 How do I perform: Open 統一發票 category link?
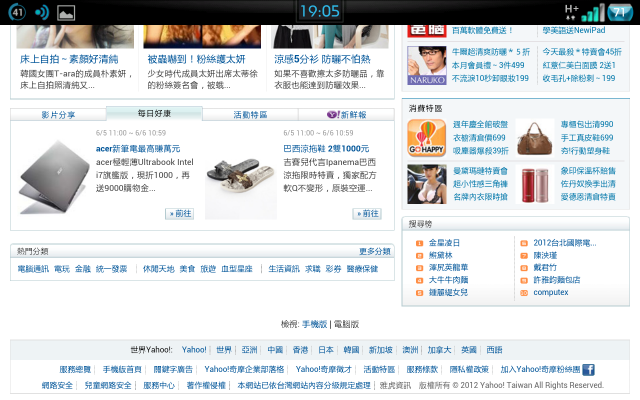111,269
